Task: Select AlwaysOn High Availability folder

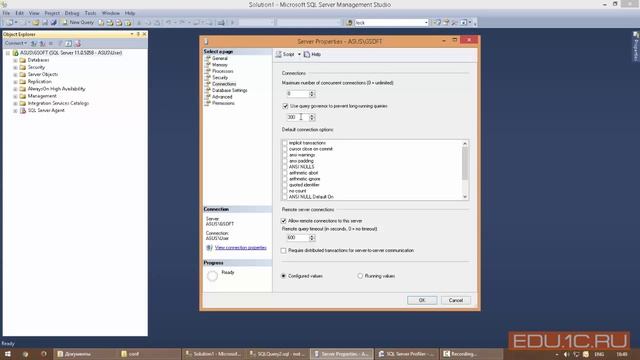Action: [x=53, y=89]
